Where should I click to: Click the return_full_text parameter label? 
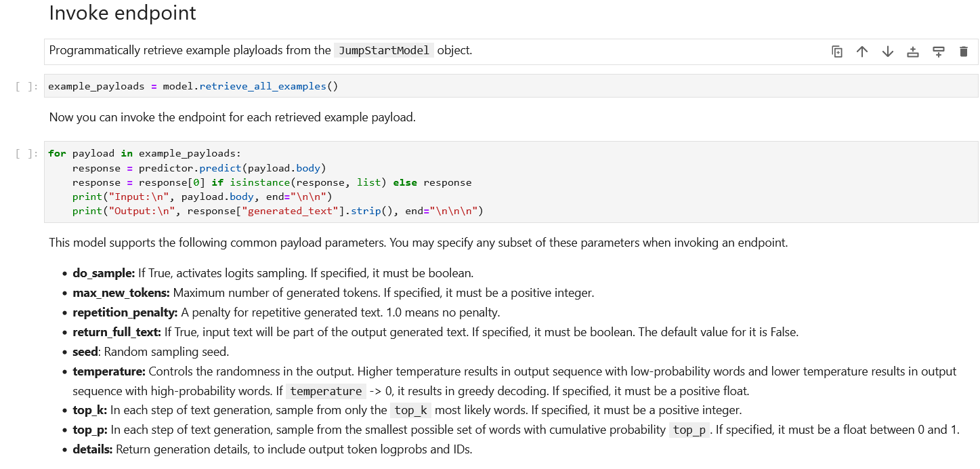pos(116,332)
